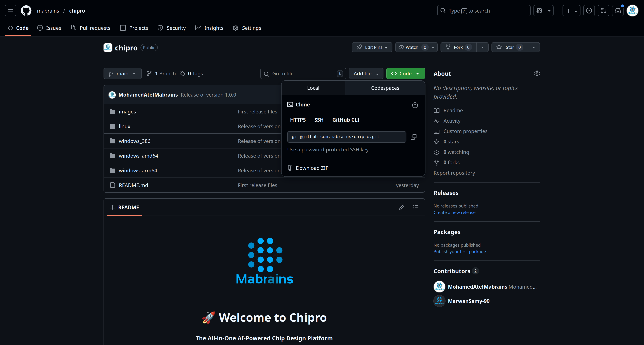Open the Fork options dropdown arrow

point(483,47)
